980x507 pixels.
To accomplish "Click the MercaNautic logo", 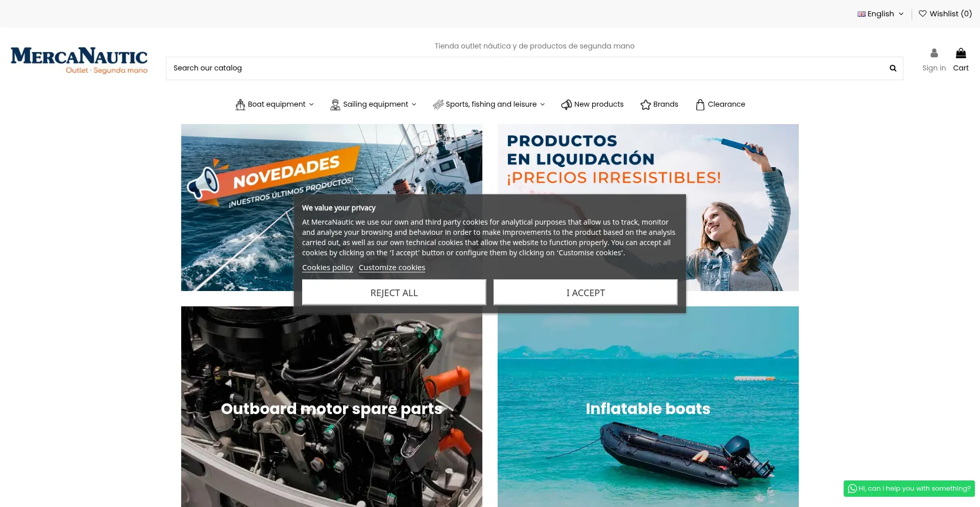I will point(79,60).
